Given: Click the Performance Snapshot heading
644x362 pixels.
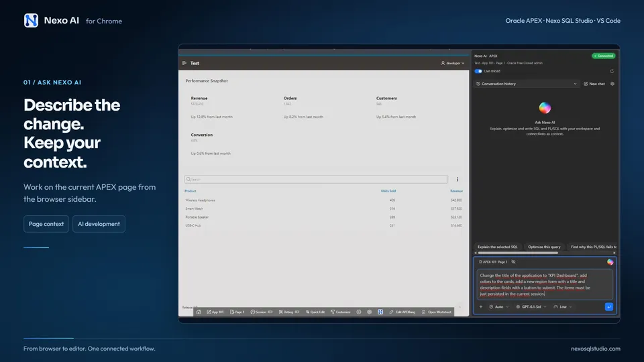Looking at the screenshot, I should (207, 81).
